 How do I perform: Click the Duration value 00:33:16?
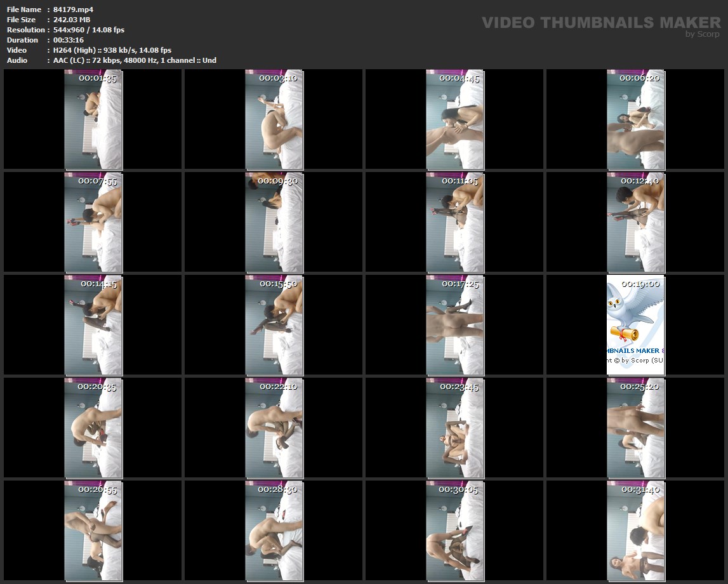point(69,40)
